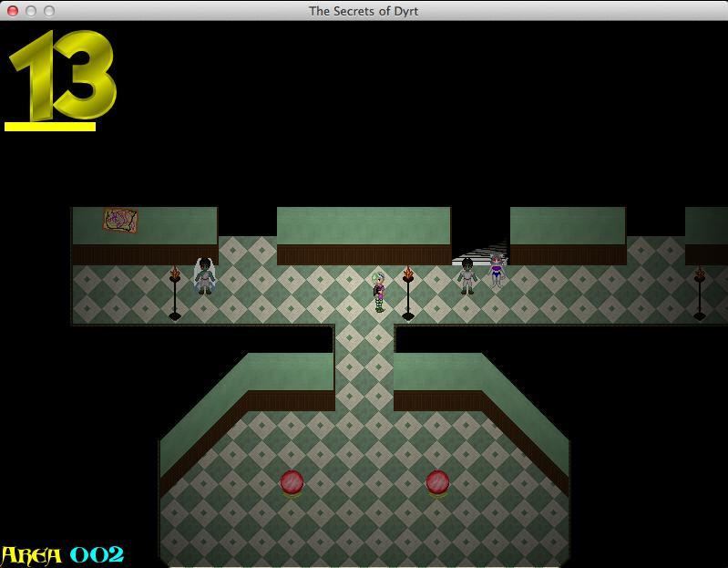The width and height of the screenshot is (728, 568).
Task: Minimize the game window
Action: click(31, 11)
